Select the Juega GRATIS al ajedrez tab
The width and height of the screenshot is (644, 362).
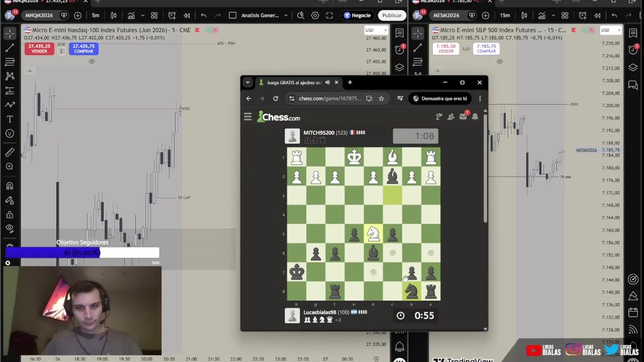tap(294, 82)
